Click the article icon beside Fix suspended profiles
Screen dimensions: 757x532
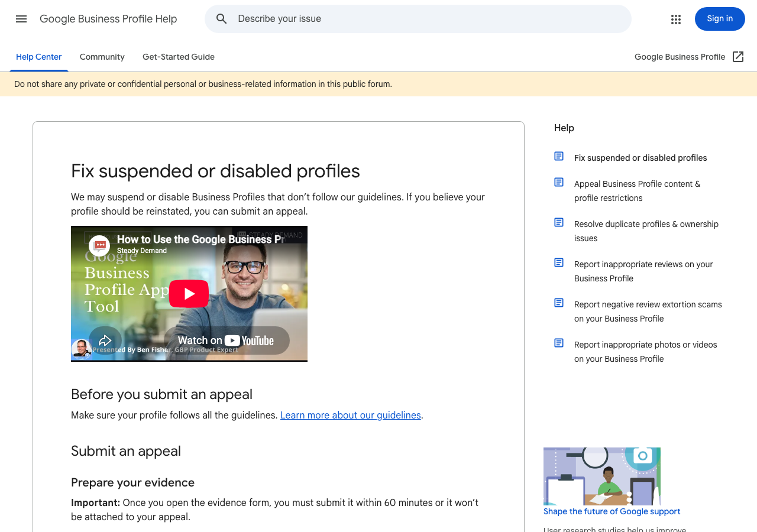click(559, 156)
